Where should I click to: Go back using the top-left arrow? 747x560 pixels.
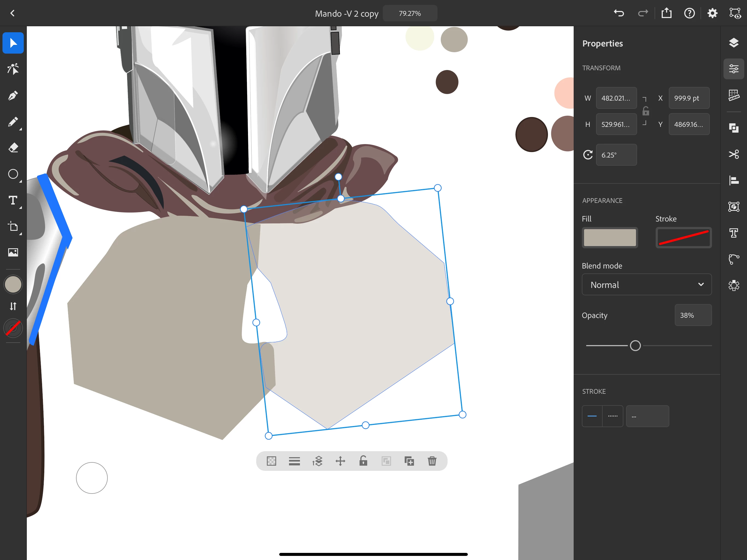point(13,13)
